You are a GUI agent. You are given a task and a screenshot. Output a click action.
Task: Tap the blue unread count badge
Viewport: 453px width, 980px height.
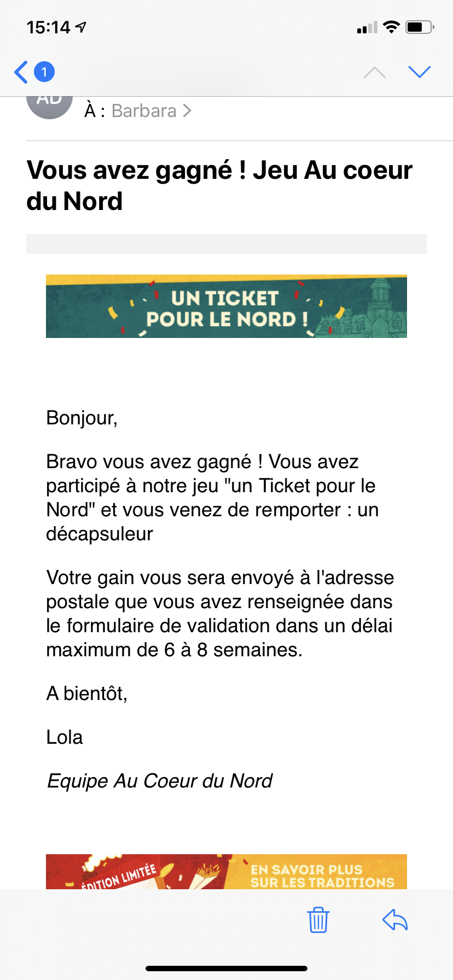44,72
